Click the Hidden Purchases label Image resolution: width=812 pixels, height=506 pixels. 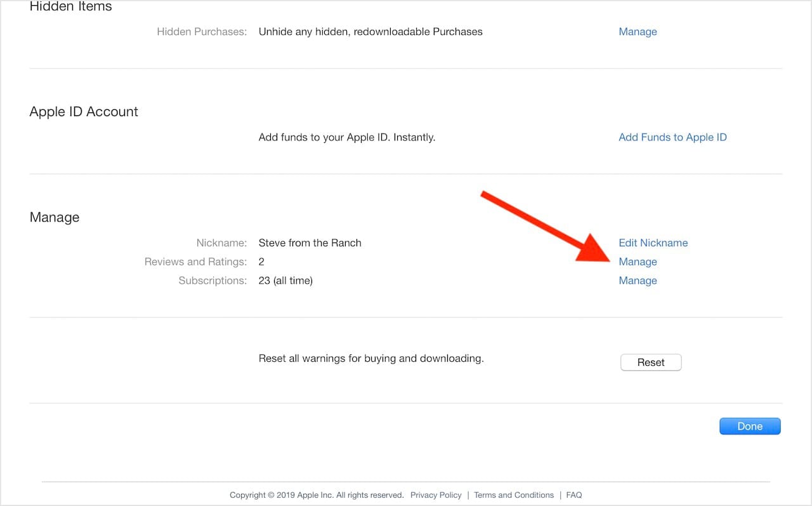[x=202, y=32]
